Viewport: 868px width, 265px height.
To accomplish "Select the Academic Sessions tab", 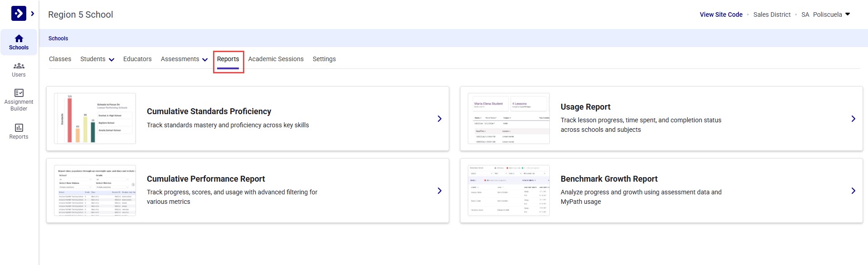I will tap(276, 59).
